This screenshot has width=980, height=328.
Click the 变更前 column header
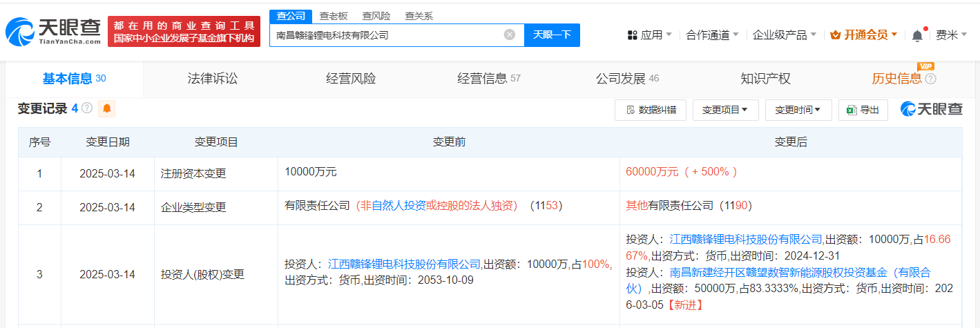pyautogui.click(x=449, y=142)
